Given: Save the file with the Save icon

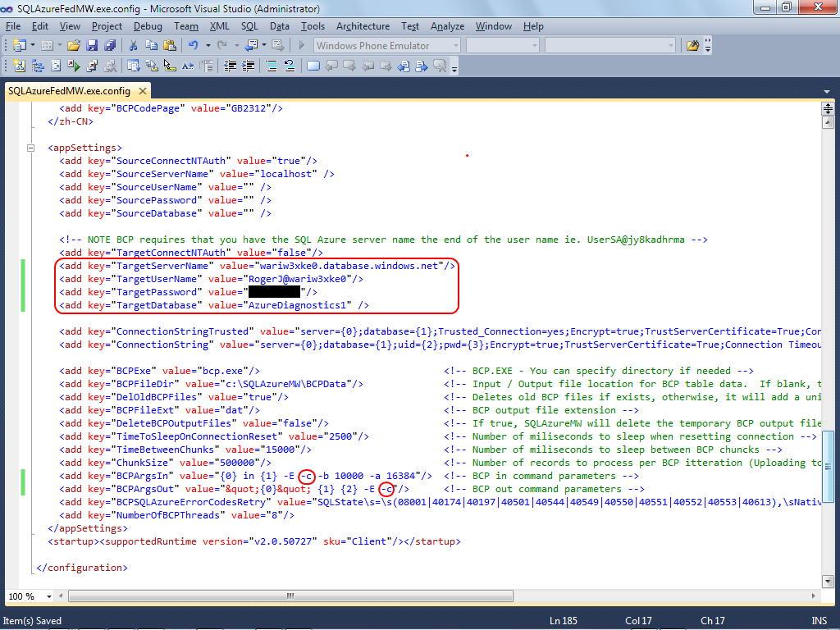Looking at the screenshot, I should tap(92, 46).
